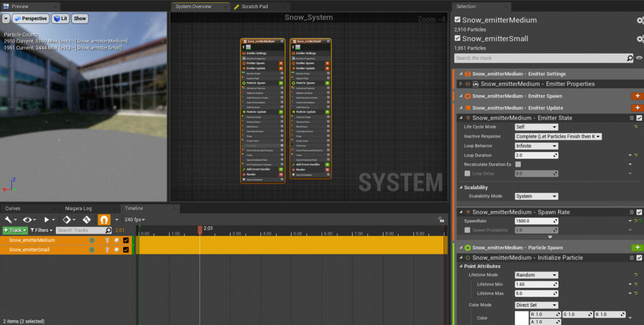Image resolution: width=644 pixels, height=325 pixels.
Task: Click the white Color swatch
Action: [521, 317]
